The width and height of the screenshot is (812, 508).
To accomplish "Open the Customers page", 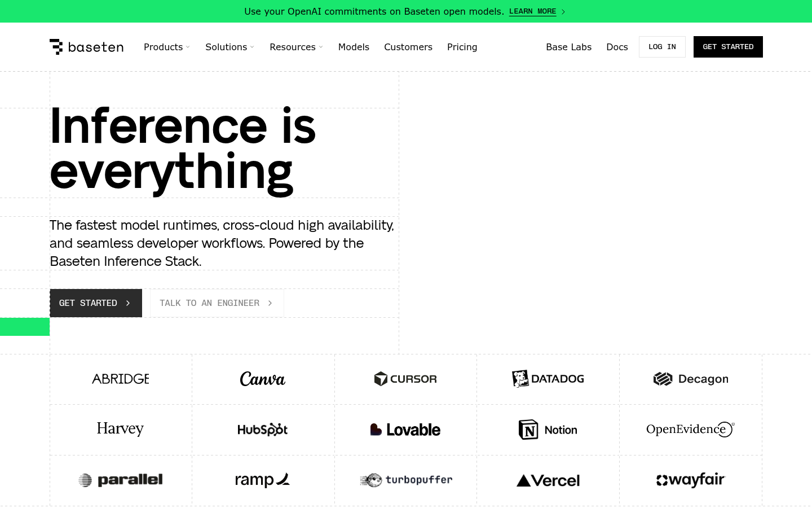I will 408,47.
